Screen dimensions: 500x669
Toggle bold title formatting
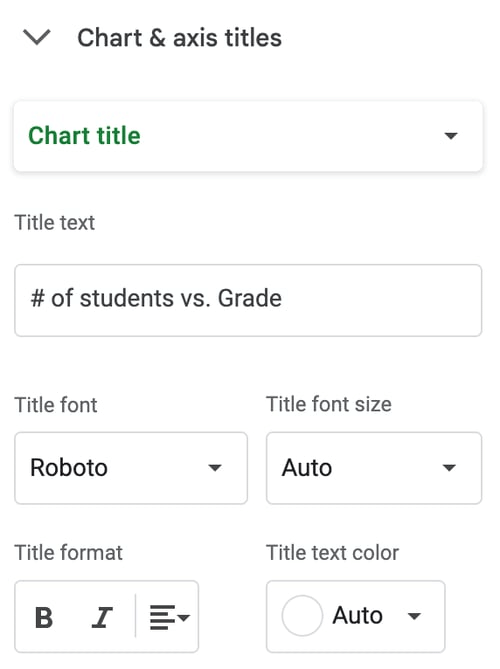coord(44,617)
